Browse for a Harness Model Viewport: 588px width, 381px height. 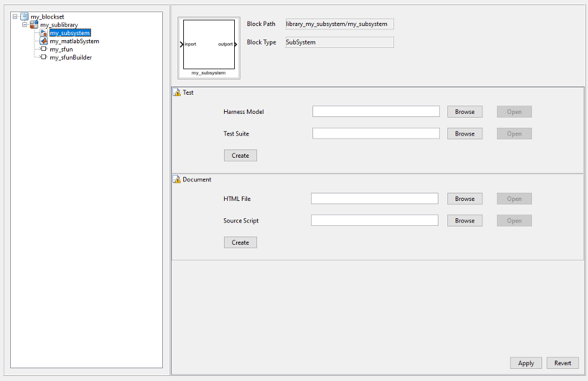pos(465,112)
